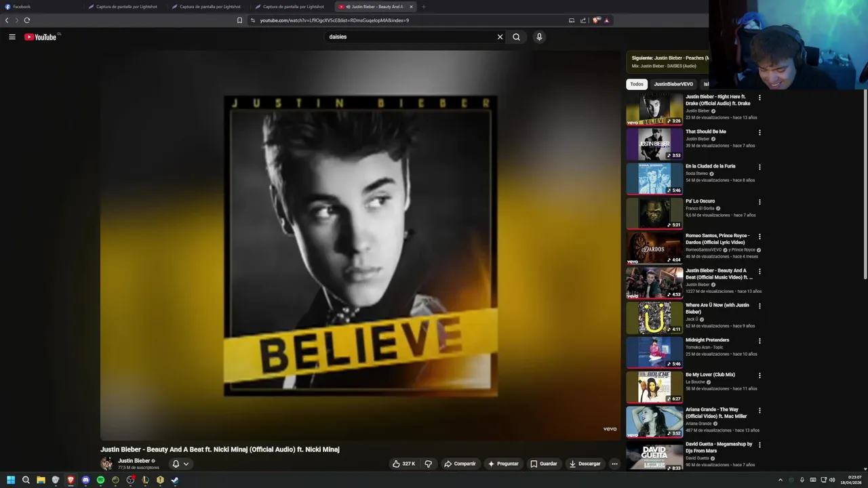The width and height of the screenshot is (868, 488).
Task: Open Where Are Ü Now video thumbnail
Action: click(x=654, y=318)
